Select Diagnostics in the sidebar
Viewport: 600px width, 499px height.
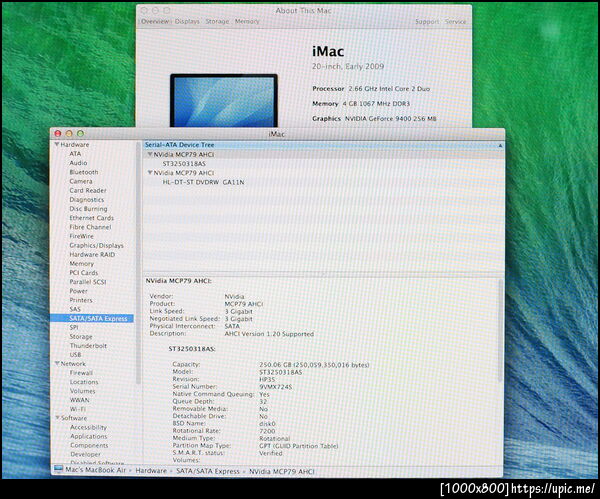click(x=86, y=200)
